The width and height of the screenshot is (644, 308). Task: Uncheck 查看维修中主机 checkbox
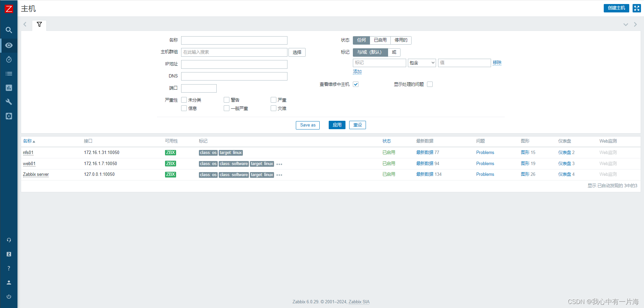coord(356,84)
